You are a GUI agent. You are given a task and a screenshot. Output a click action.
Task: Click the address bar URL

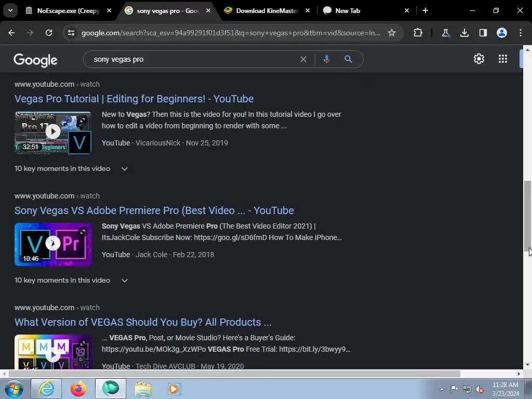tap(231, 33)
